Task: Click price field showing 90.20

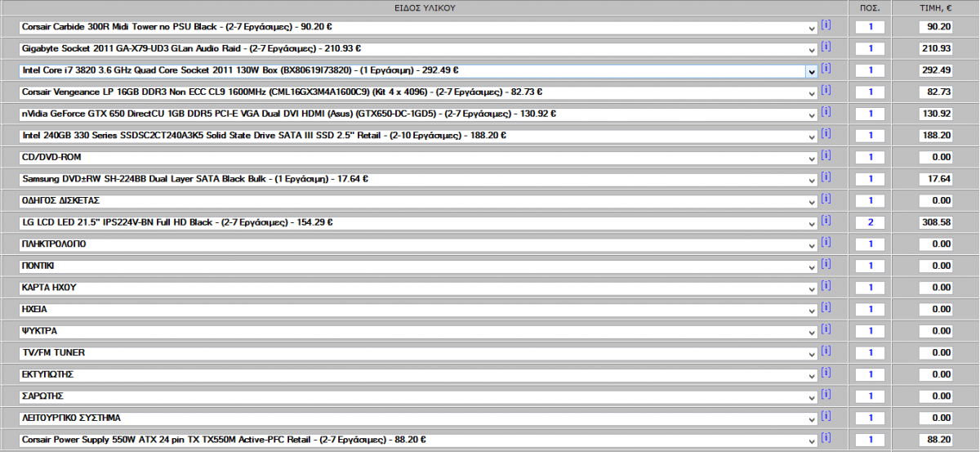Action: [x=936, y=27]
